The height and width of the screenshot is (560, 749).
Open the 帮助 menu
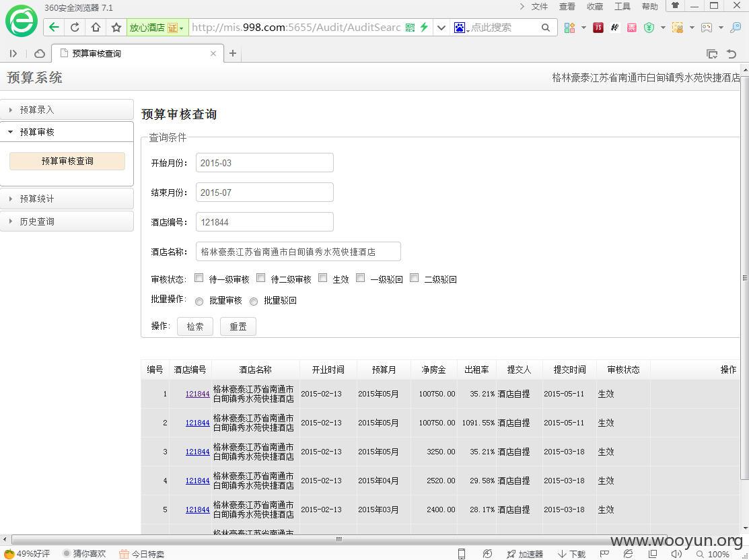point(649,6)
